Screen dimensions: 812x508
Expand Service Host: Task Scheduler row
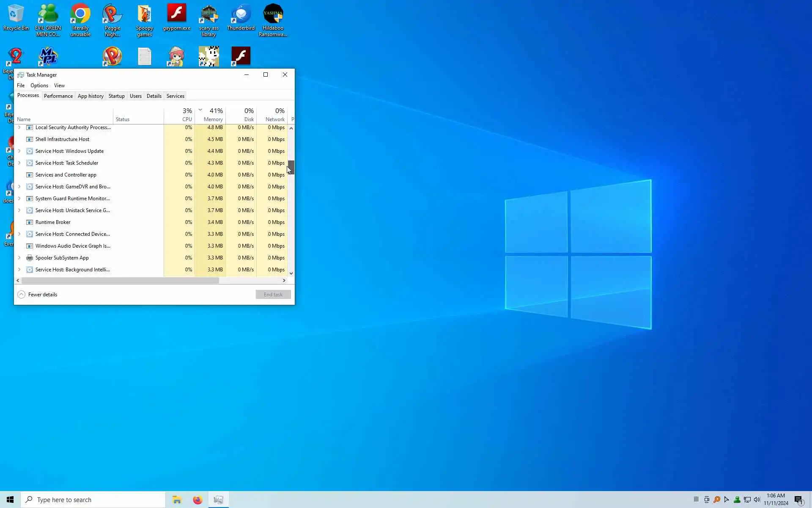[19, 163]
